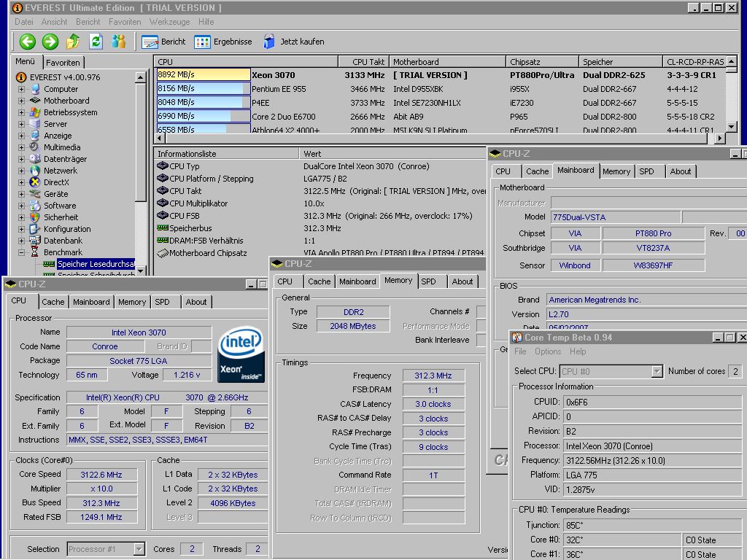Click the Intel Xeon inside logo
Viewport: 747px width, 560px height.
tap(241, 355)
